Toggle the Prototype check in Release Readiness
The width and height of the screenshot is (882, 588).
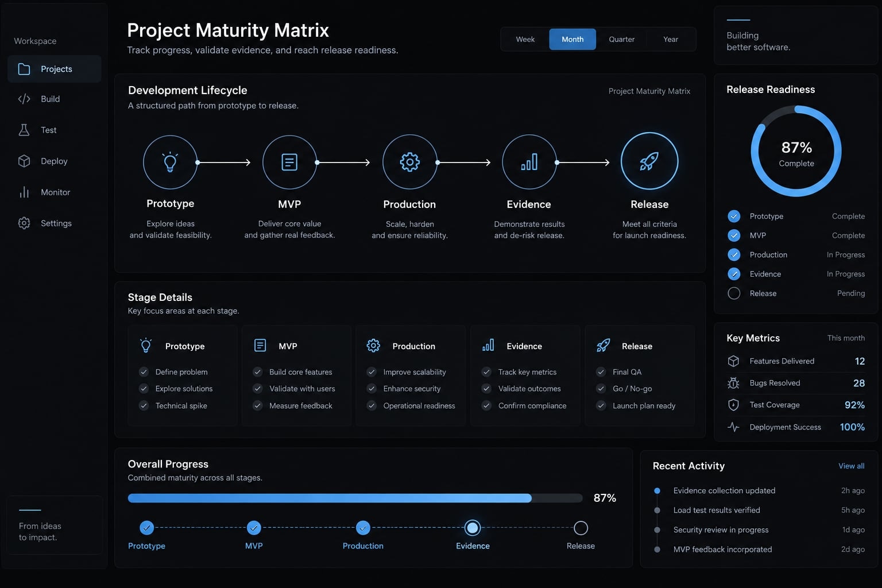[x=734, y=216]
